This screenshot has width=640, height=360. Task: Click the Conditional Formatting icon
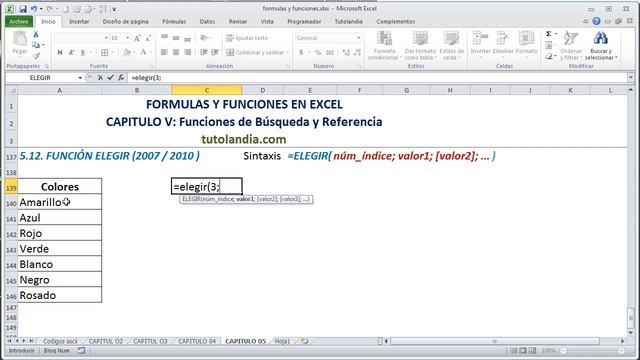click(384, 38)
